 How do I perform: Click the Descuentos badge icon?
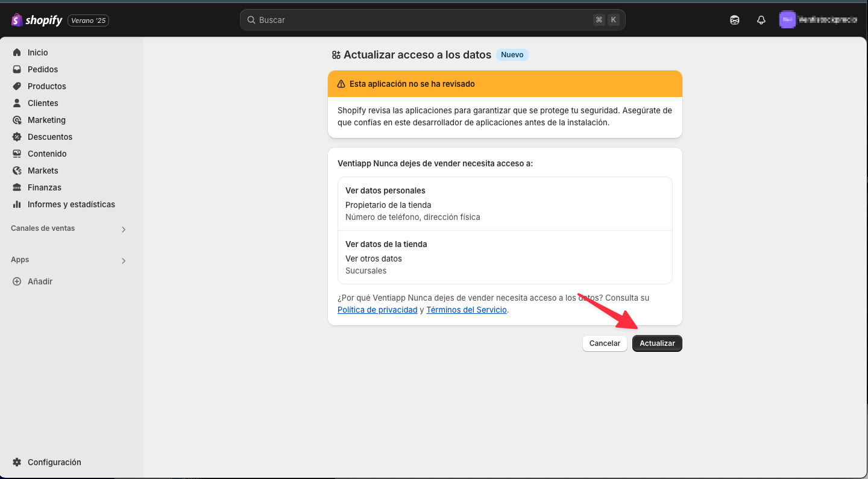17,137
